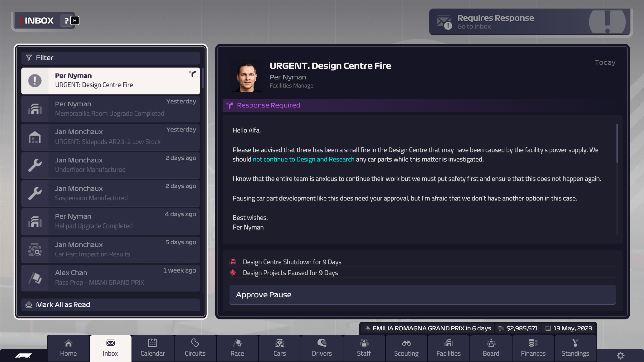Go to the Standings tab

pyautogui.click(x=575, y=348)
